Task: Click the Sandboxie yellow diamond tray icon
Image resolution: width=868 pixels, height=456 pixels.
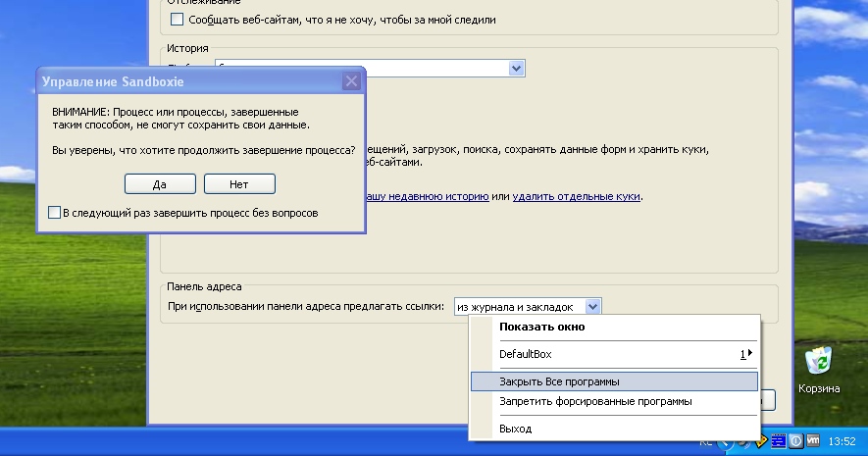Action: [x=762, y=441]
